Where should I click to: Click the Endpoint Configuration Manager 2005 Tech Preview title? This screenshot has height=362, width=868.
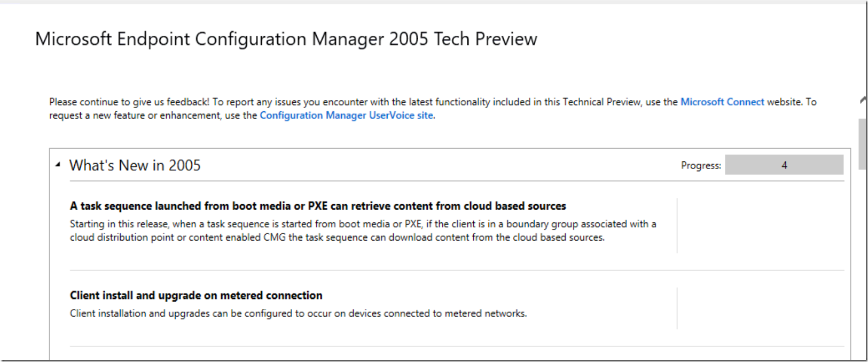coord(286,39)
